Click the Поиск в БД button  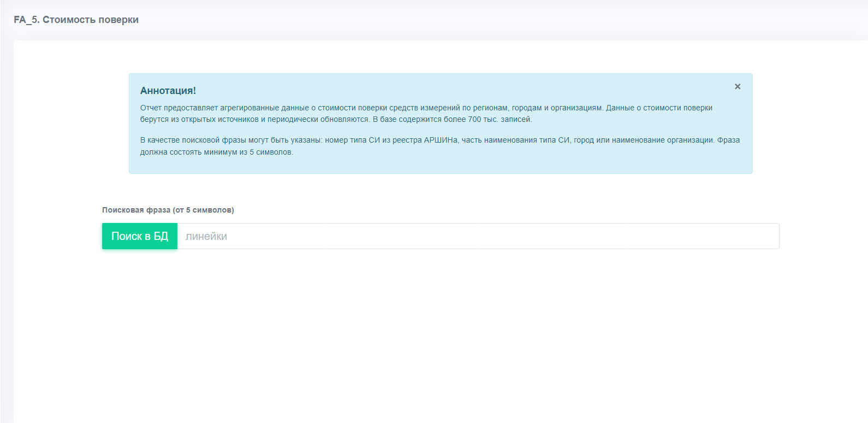click(140, 236)
